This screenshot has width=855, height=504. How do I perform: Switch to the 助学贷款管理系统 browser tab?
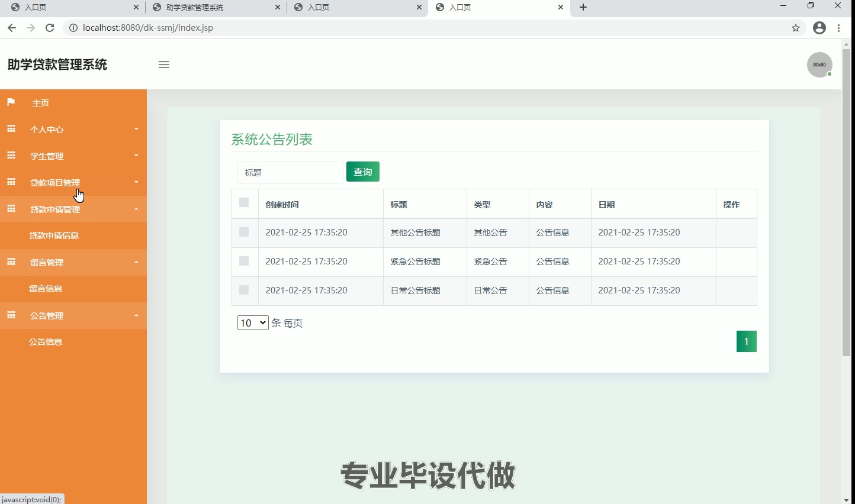(213, 8)
